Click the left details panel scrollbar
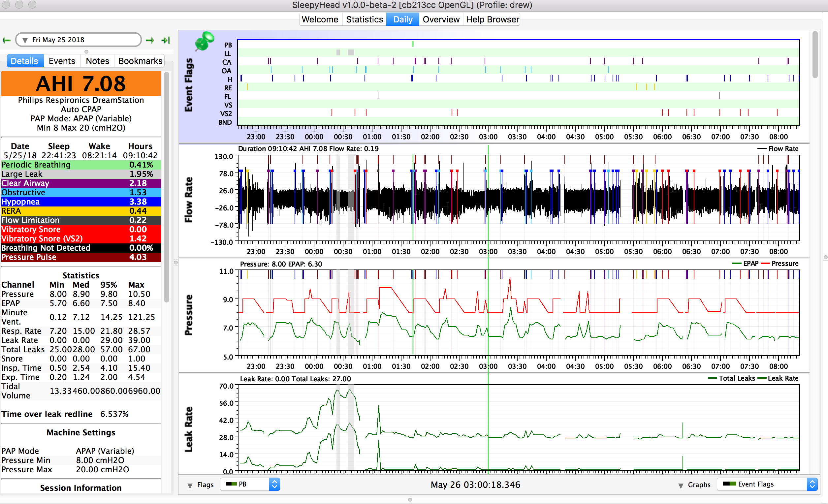 coord(166,187)
